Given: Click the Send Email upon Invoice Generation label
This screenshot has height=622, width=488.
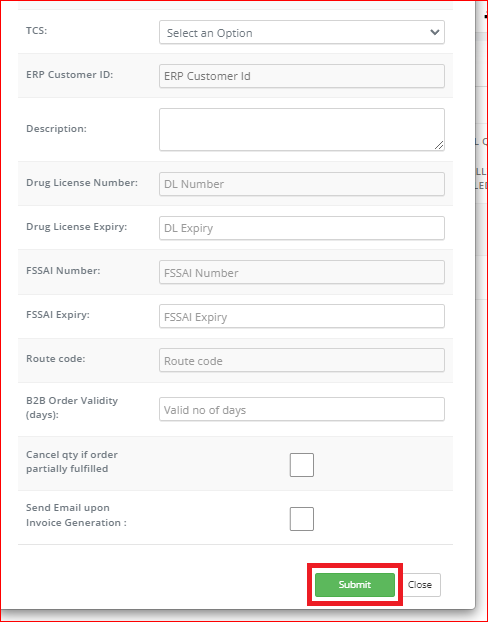Looking at the screenshot, I should (76, 515).
